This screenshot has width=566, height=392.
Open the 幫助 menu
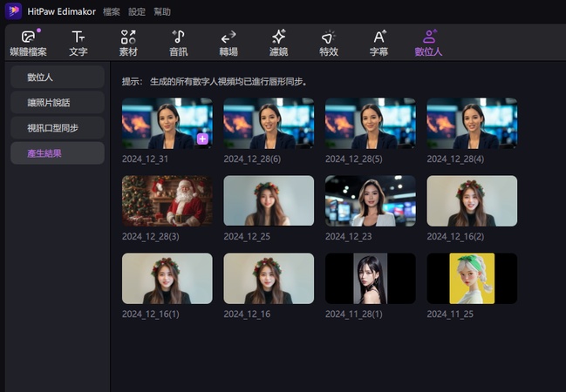(x=162, y=12)
